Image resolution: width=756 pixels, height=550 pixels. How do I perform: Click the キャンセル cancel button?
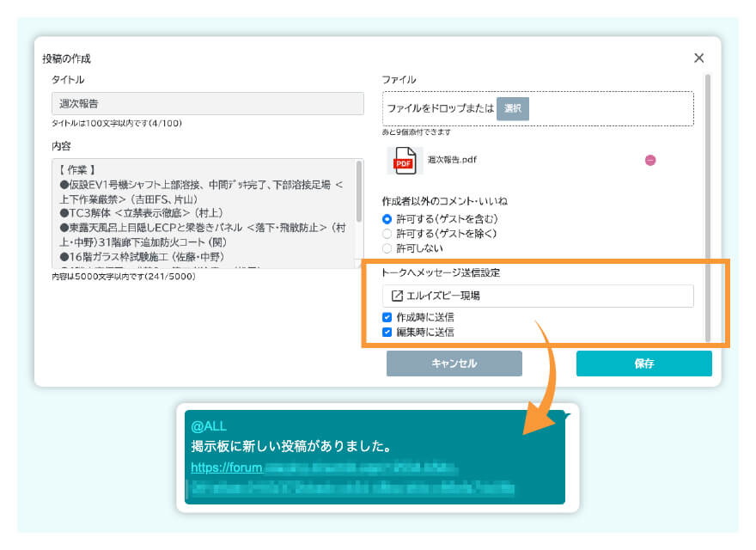click(454, 364)
